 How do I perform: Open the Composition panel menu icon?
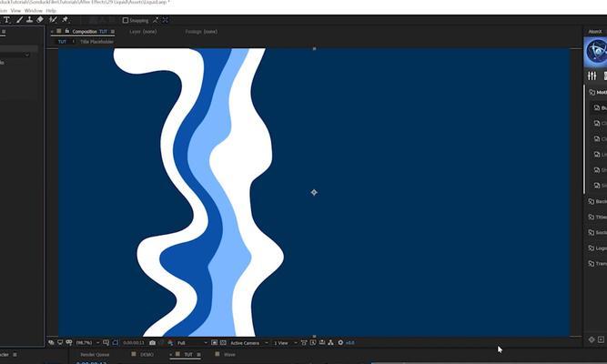113,31
